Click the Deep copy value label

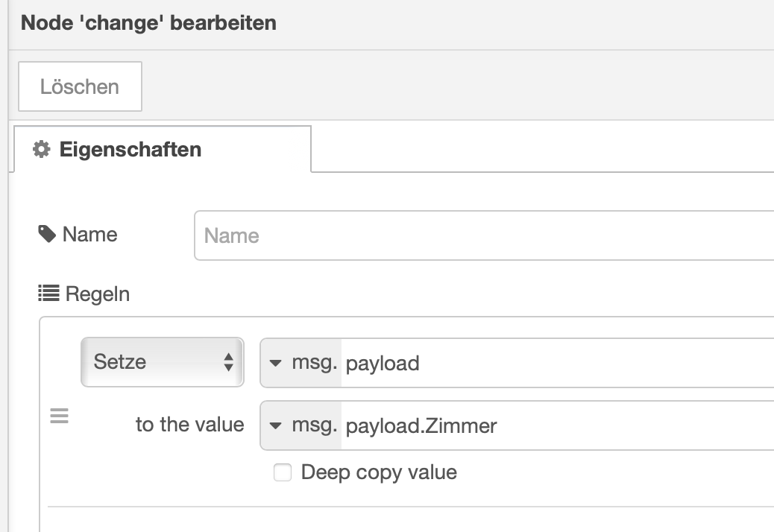coord(379,472)
